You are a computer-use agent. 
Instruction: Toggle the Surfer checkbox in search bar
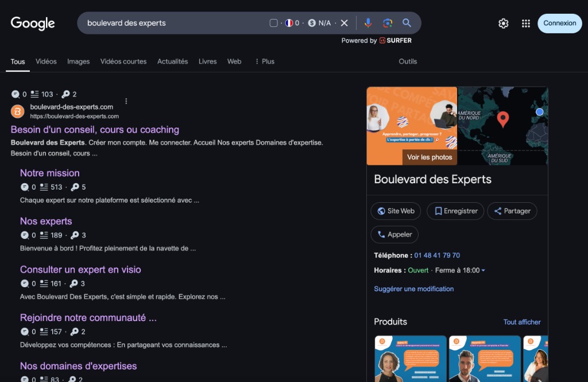[274, 23]
